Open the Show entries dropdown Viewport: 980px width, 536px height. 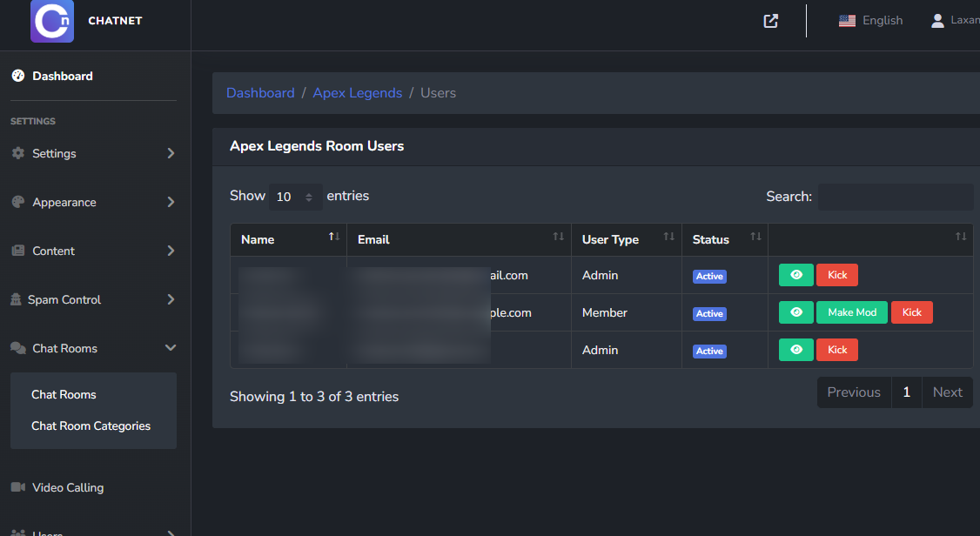coord(295,197)
